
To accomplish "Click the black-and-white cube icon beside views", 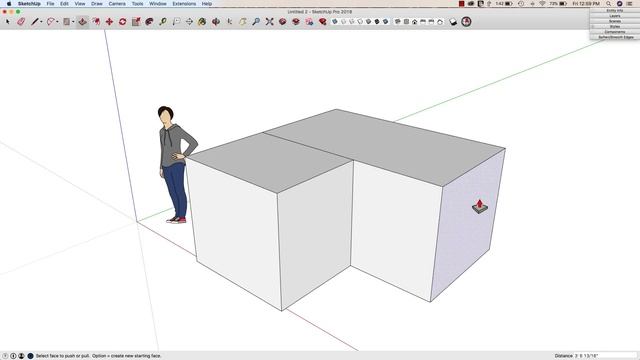I will pyautogui.click(x=453, y=22).
